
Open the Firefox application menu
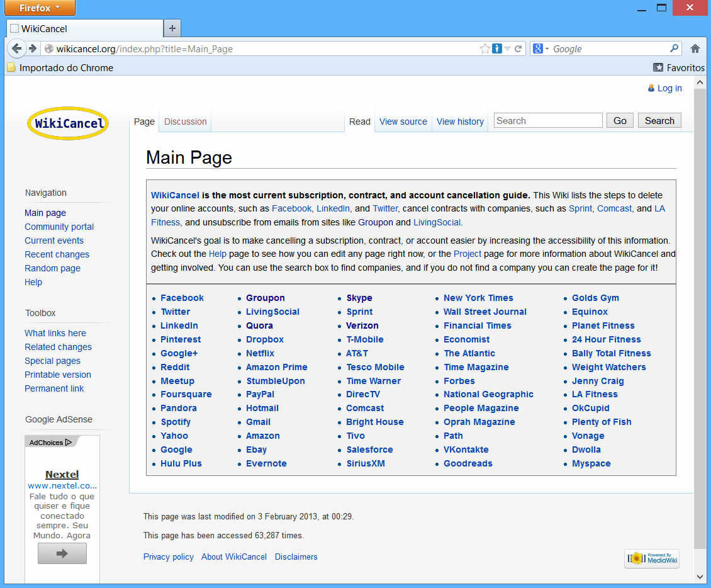point(40,8)
